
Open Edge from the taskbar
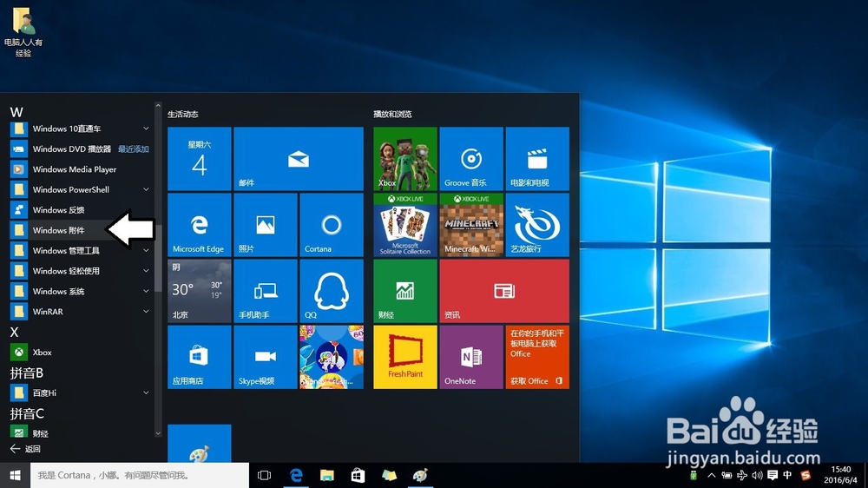tap(296, 475)
